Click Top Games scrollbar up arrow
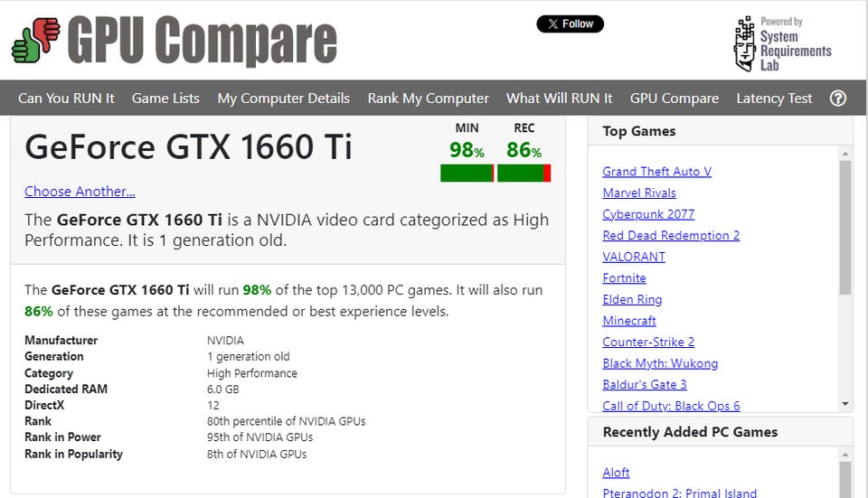 (x=844, y=154)
